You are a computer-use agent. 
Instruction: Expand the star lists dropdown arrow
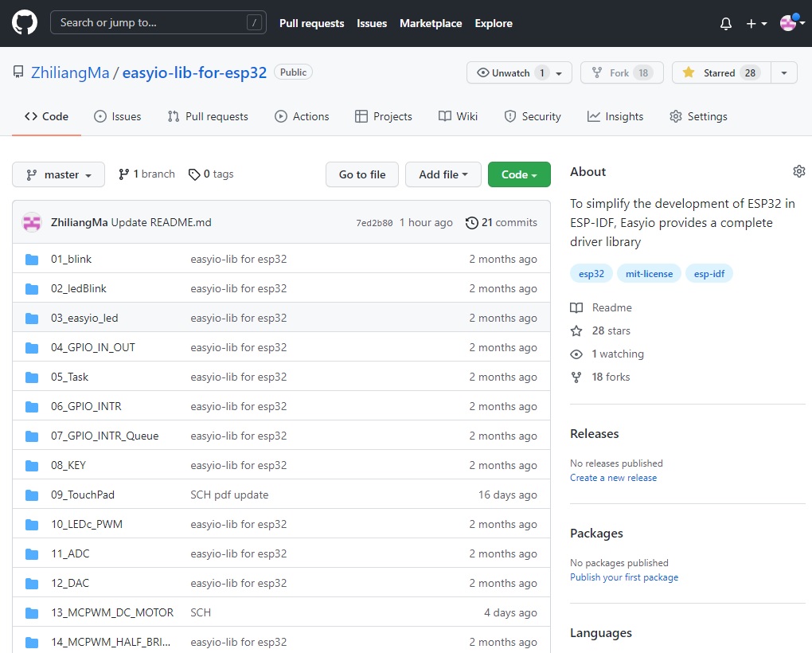point(784,72)
